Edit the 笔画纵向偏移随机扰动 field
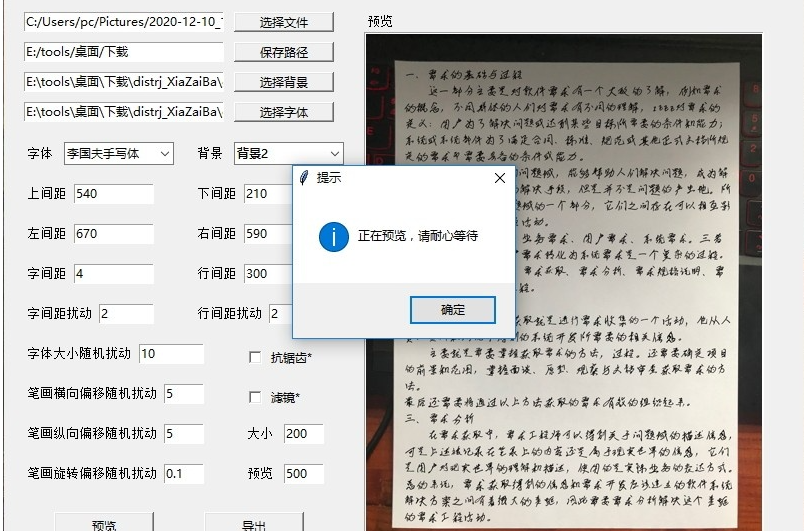The width and height of the screenshot is (804, 531). click(x=184, y=433)
